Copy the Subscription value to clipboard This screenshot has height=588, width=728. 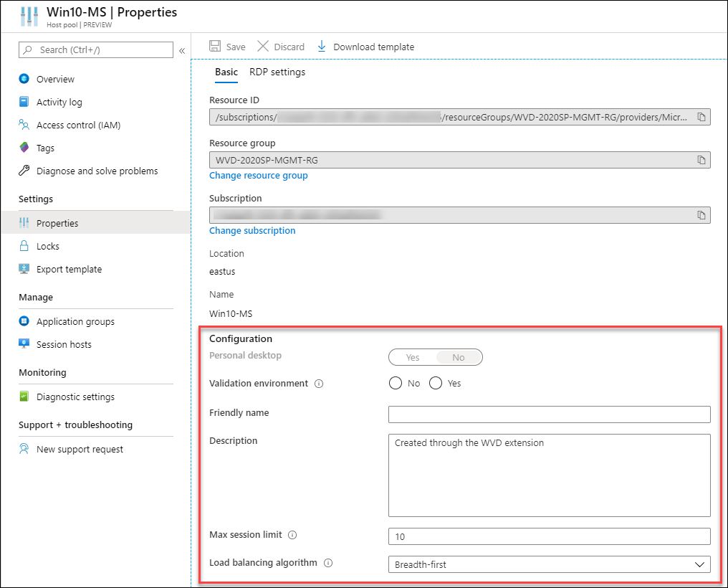(701, 215)
